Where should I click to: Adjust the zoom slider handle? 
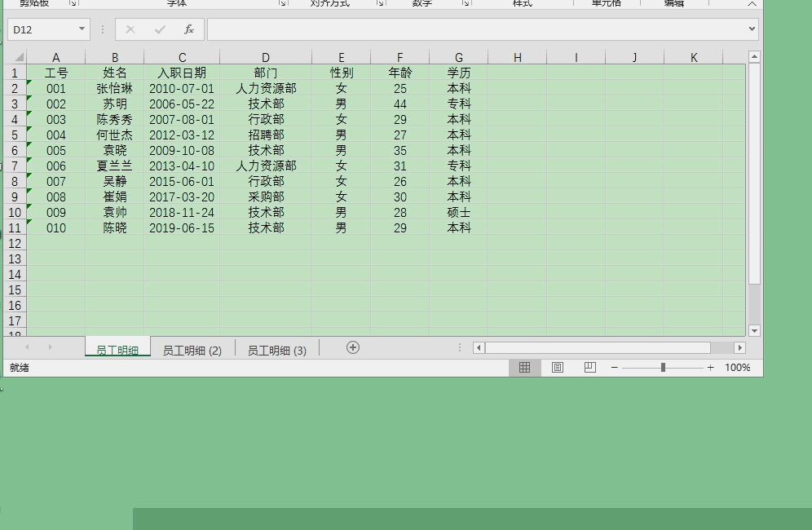tap(663, 367)
